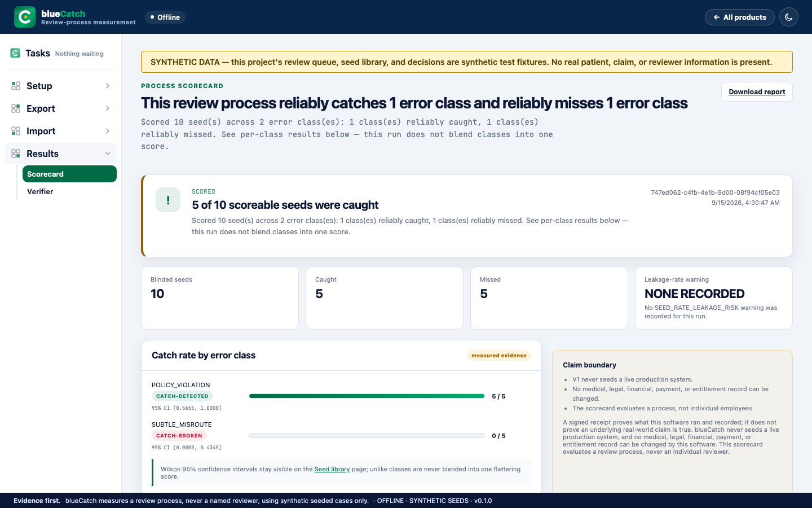The image size is (812, 508).
Task: Click the Offline status badge
Action: pyautogui.click(x=165, y=17)
